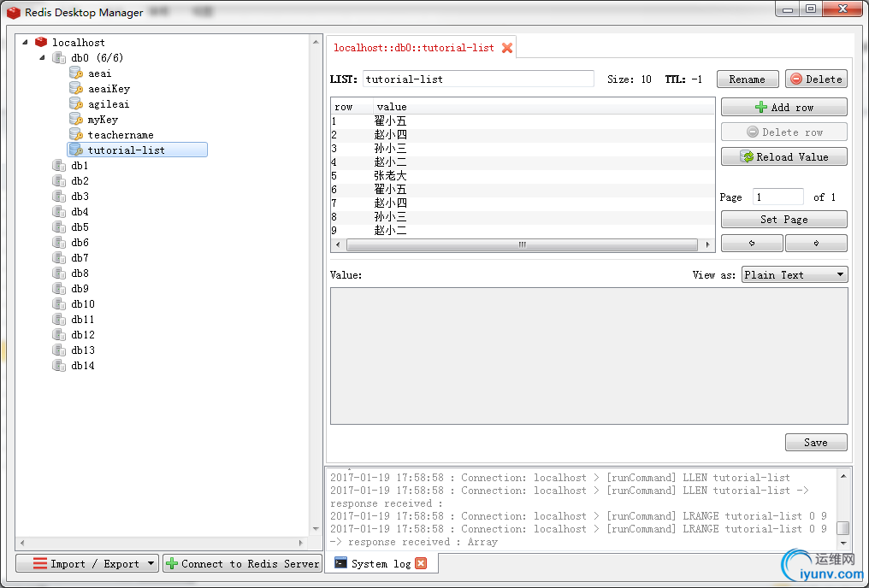This screenshot has height=588, width=869.
Task: Click the db12 database icon
Action: (x=59, y=335)
